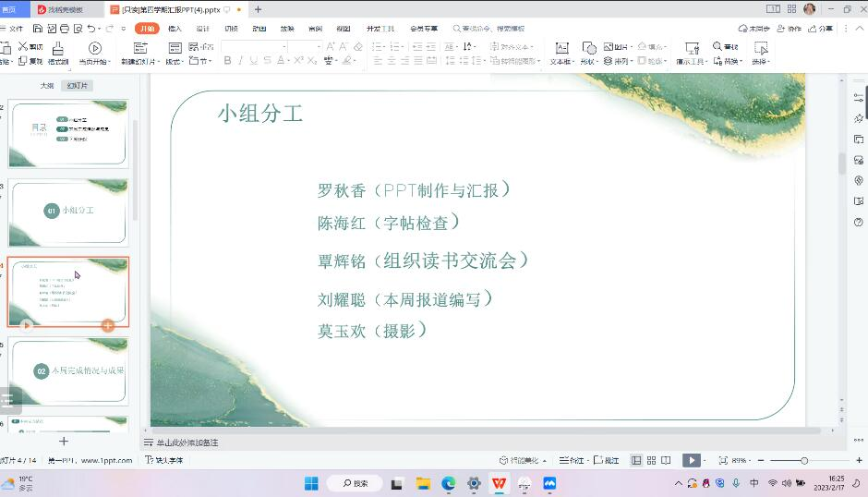Image resolution: width=868 pixels, height=497 pixels.
Task: Click the zoom slider handle
Action: tap(804, 460)
